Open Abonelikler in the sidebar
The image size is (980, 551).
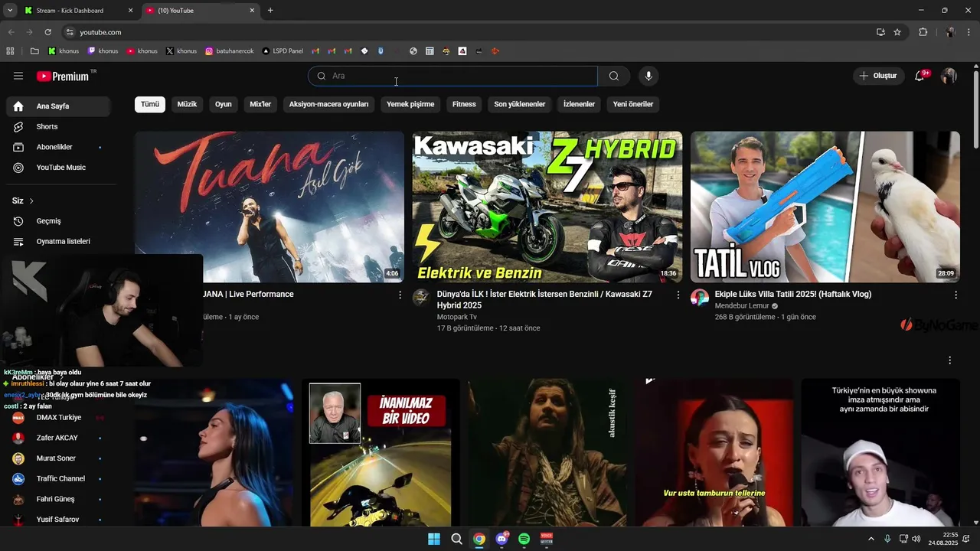[58, 147]
